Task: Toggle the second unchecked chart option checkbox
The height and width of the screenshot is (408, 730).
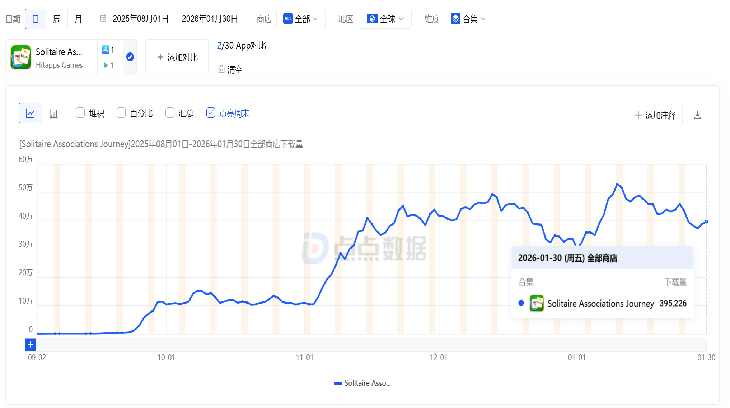Action: tap(121, 113)
